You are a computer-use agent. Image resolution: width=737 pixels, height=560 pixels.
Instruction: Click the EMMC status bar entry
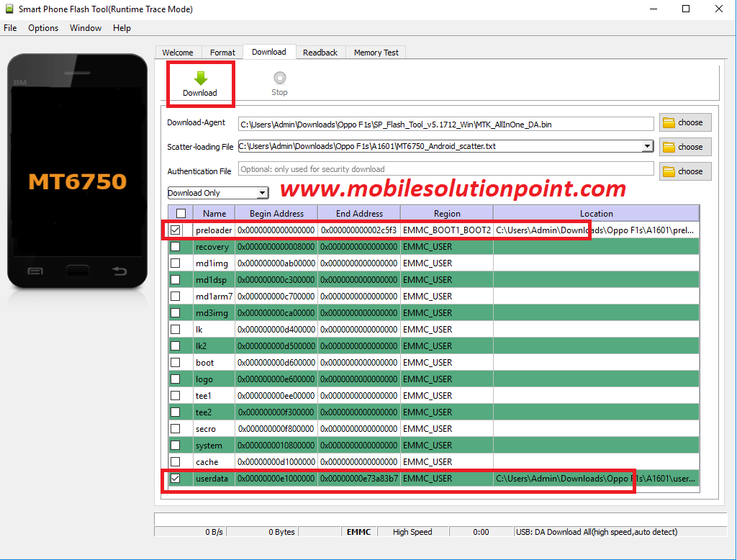(x=358, y=532)
